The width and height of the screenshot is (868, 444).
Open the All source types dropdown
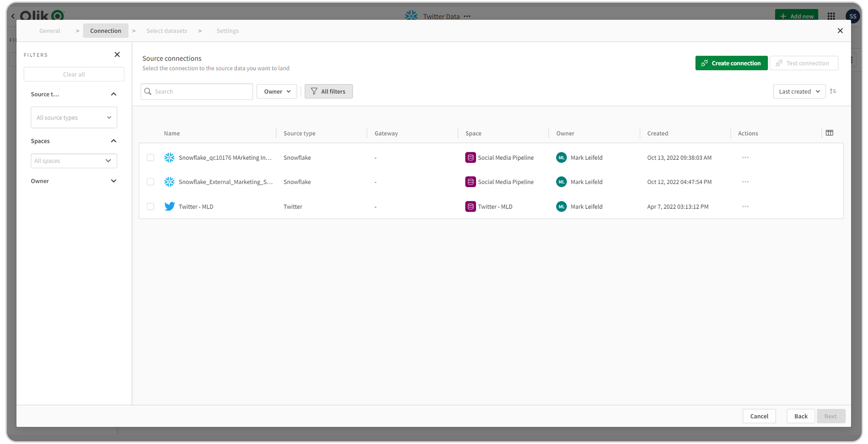(74, 118)
